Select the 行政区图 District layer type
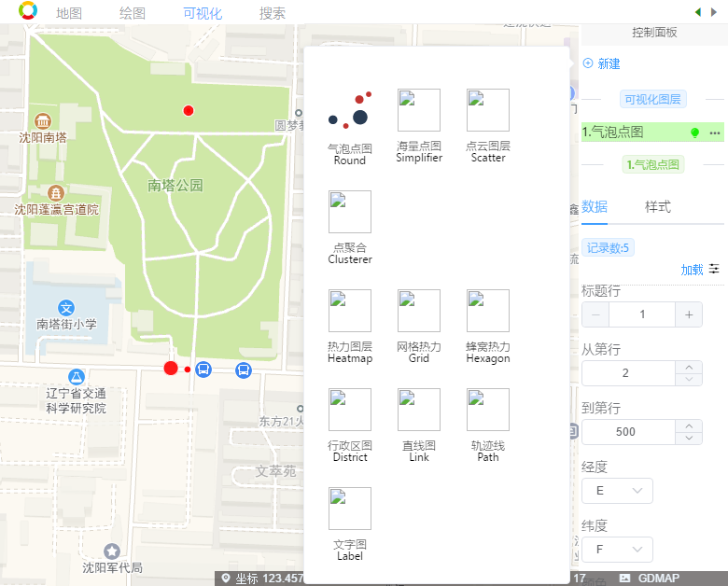 (350, 426)
